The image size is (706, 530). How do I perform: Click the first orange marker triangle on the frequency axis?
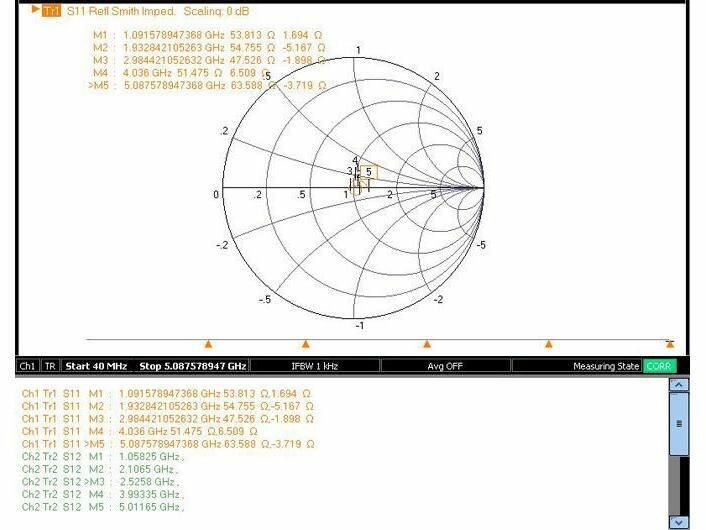click(208, 344)
